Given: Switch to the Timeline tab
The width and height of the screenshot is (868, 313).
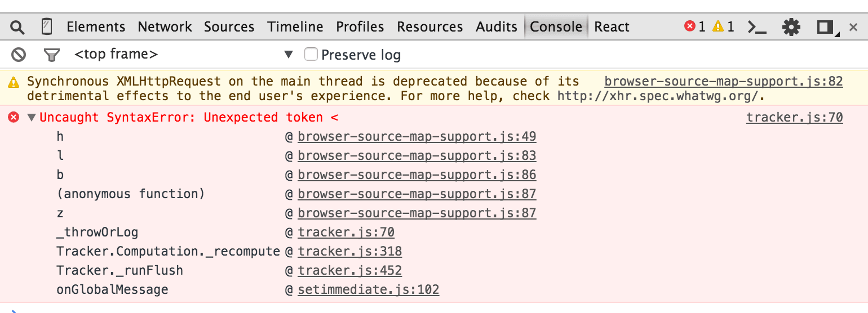Looking at the screenshot, I should (x=295, y=27).
